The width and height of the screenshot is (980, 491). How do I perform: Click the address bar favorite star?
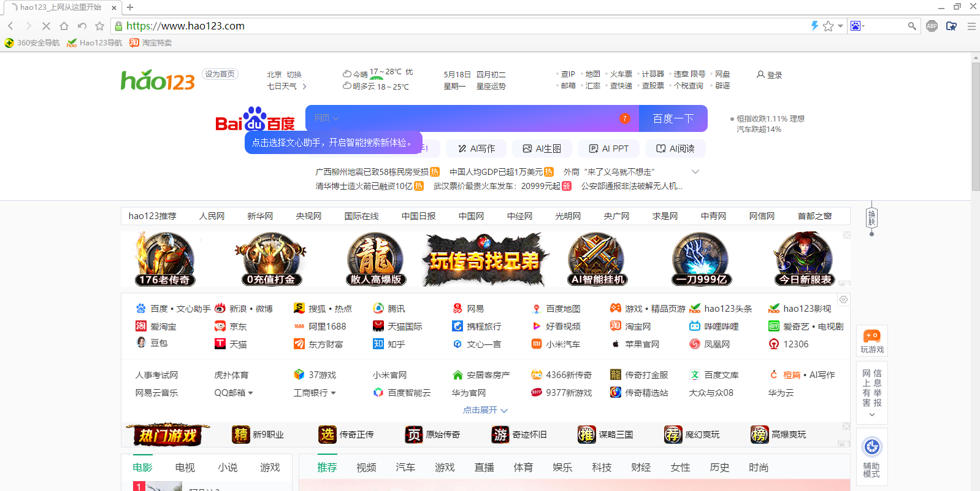829,26
